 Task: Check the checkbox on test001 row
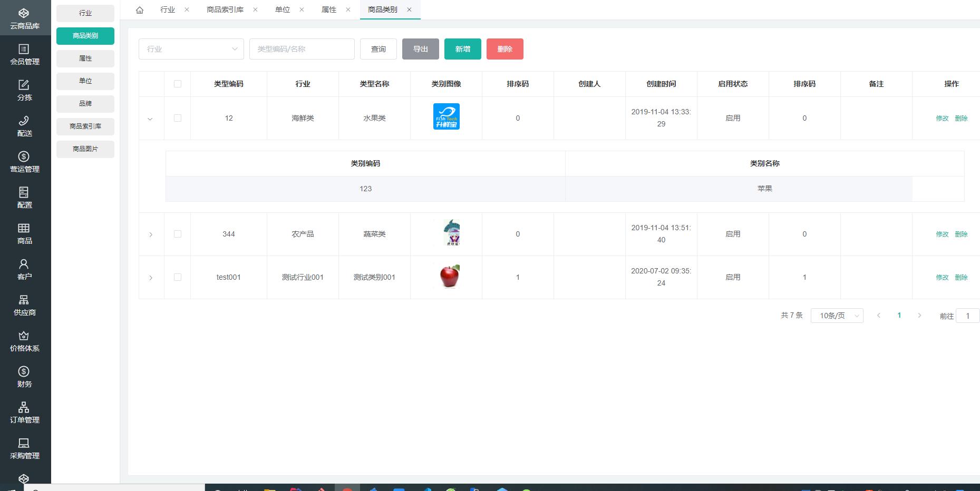pyautogui.click(x=177, y=277)
